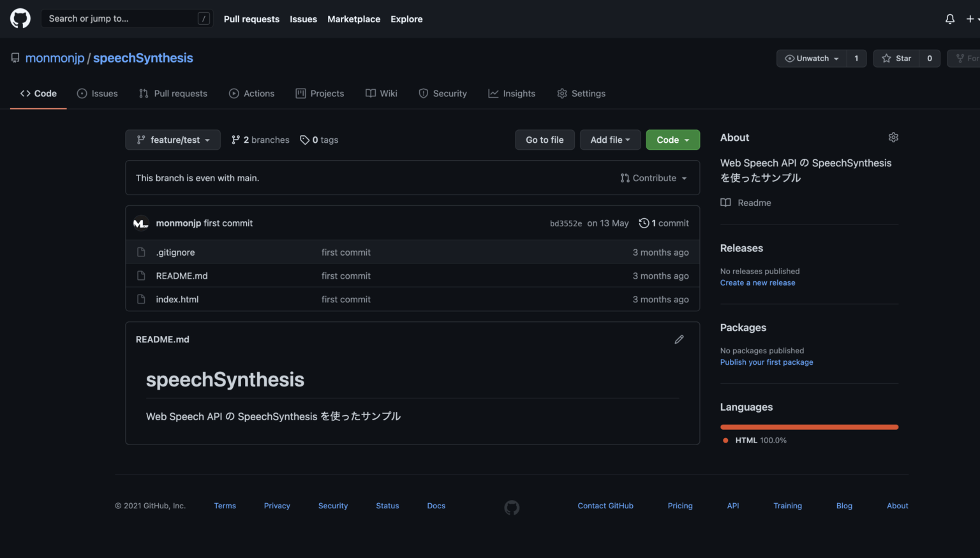Open Contact GitHub footer link
Screen dimensions: 980x558
point(605,506)
